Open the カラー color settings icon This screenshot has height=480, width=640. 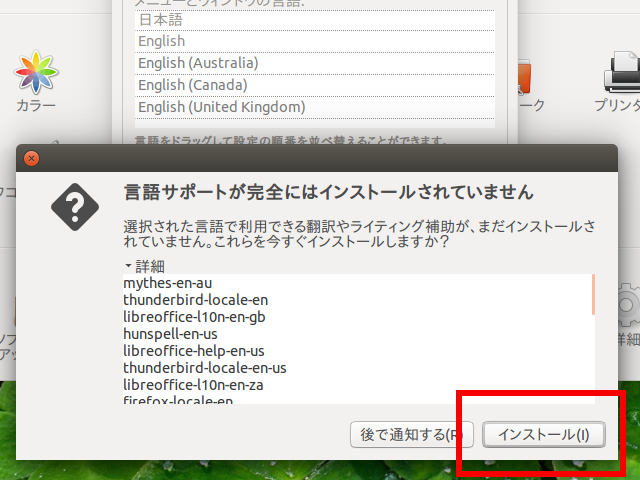tap(36, 74)
